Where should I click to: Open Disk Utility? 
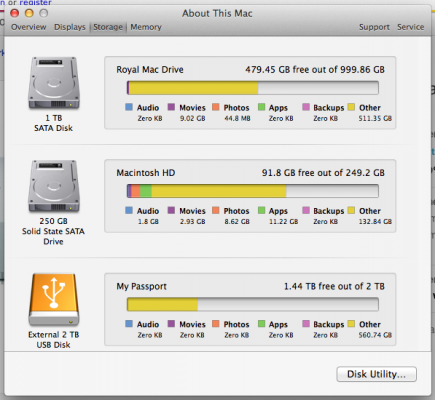[376, 374]
